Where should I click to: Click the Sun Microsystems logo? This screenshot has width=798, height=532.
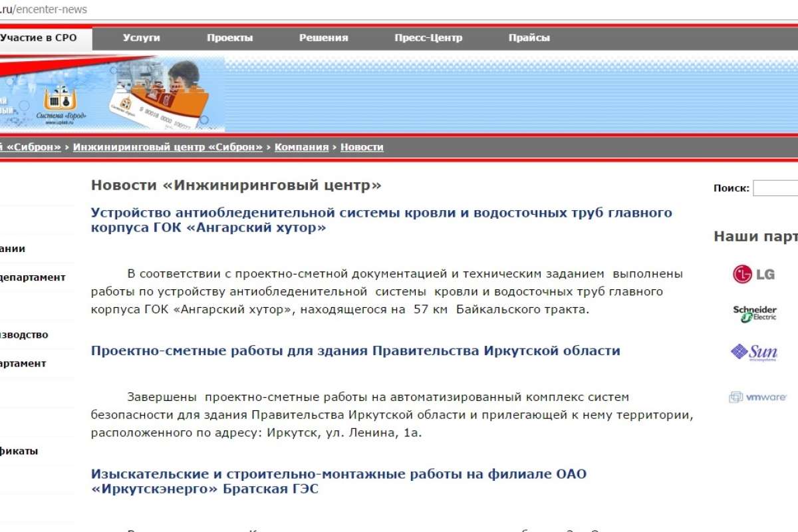754,352
